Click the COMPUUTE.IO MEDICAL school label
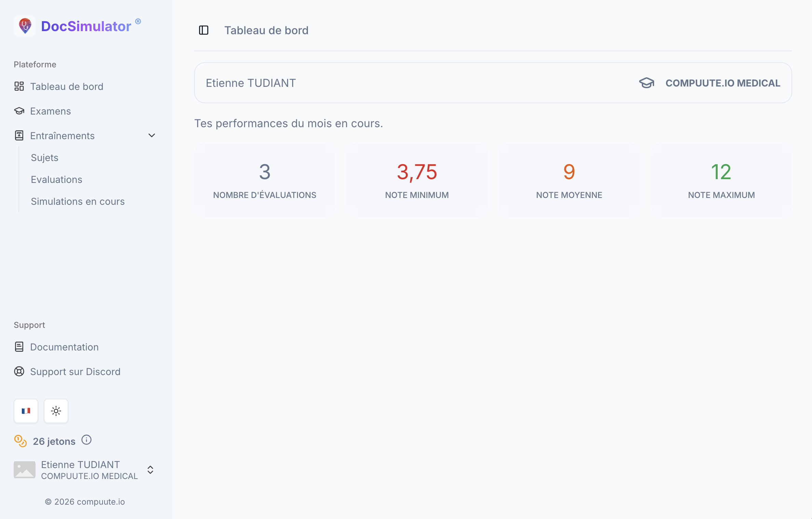The height and width of the screenshot is (519, 812). (x=723, y=83)
